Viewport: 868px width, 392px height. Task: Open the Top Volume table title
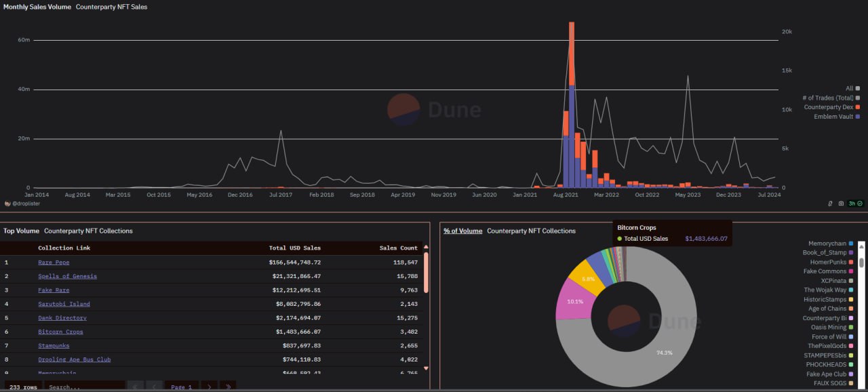pos(20,231)
